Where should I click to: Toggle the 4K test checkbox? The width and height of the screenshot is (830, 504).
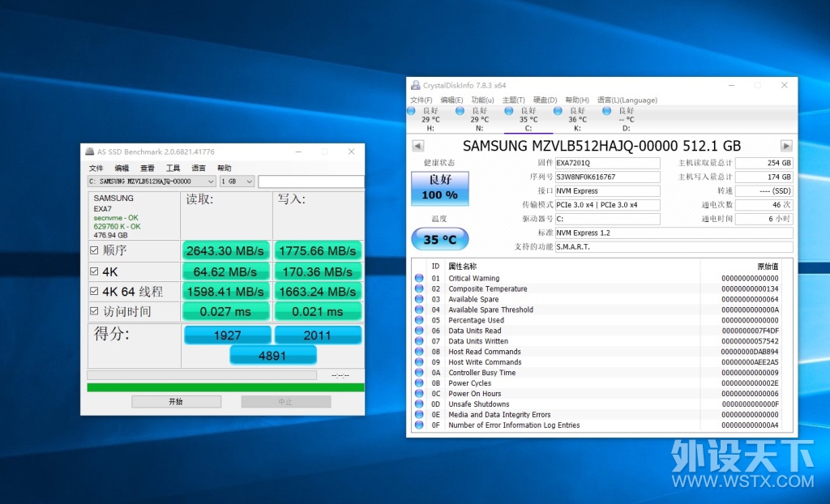(x=94, y=271)
